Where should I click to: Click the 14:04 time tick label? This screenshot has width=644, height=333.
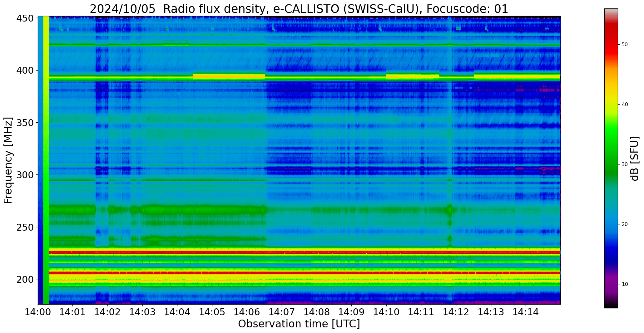click(177, 311)
